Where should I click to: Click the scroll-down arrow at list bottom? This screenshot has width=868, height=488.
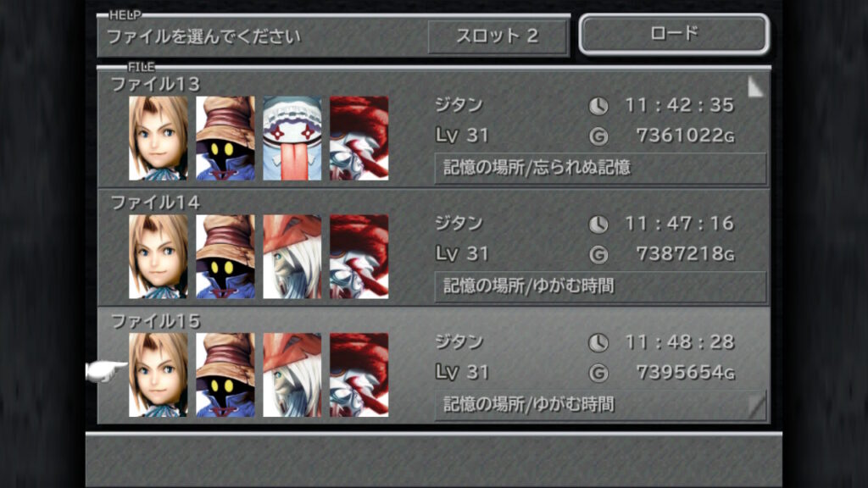coord(757,406)
